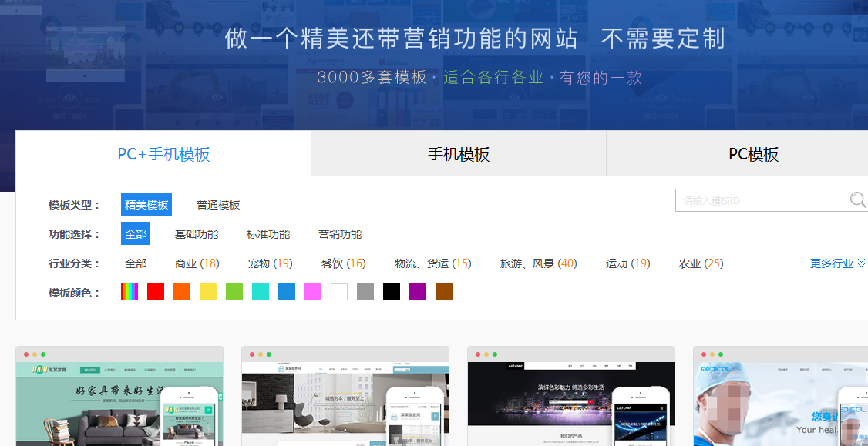Expand 更多行业 industry list
868x446 pixels.
tap(837, 263)
